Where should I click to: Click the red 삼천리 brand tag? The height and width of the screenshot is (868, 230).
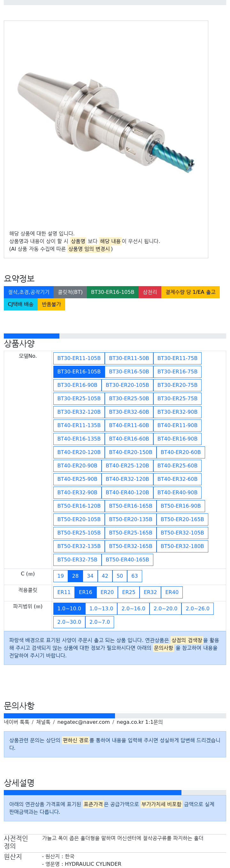tap(150, 292)
